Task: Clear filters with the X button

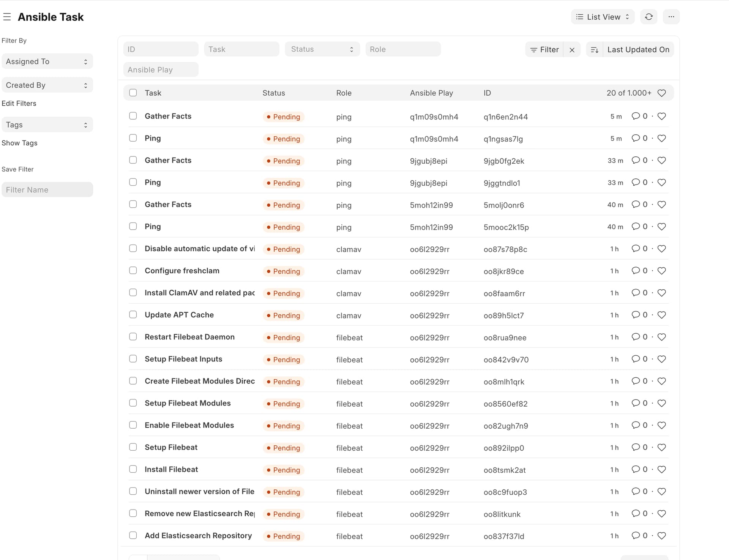Action: [572, 50]
